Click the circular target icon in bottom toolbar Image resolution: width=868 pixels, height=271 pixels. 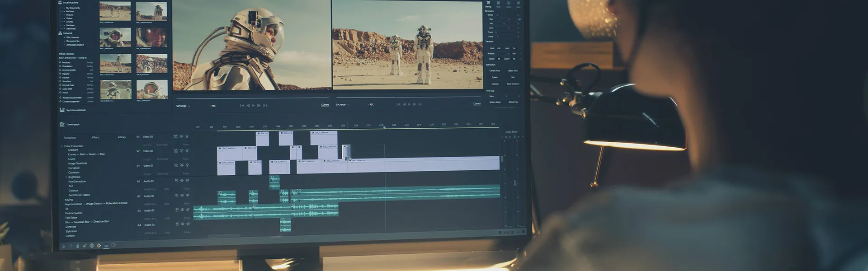click(x=92, y=246)
